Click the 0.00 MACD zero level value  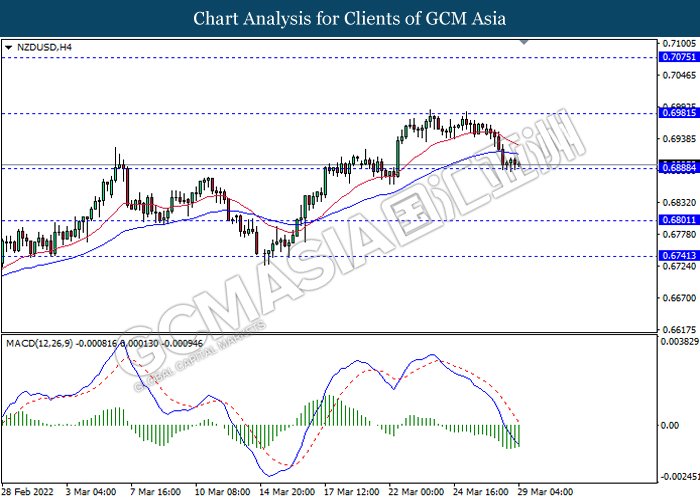point(670,425)
